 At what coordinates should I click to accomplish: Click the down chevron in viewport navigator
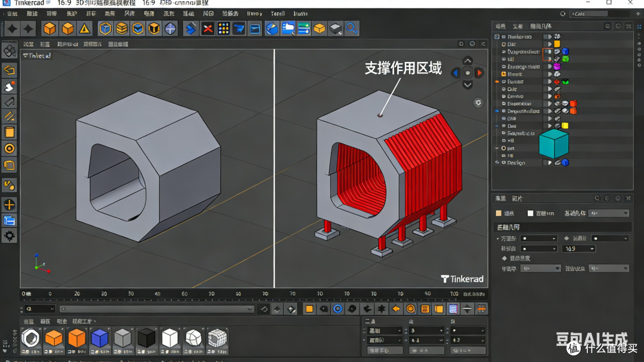pyautogui.click(x=467, y=85)
